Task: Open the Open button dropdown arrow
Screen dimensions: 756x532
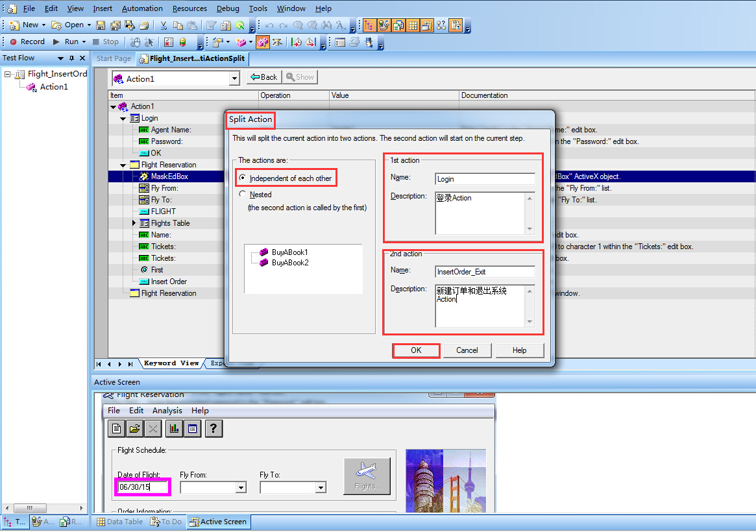Action: click(x=89, y=25)
